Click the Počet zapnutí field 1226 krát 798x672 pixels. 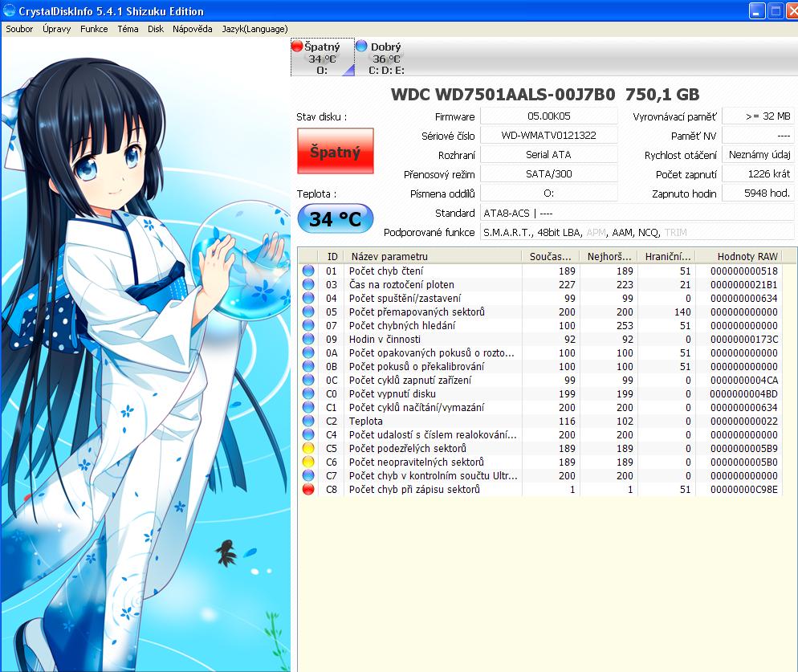tap(759, 174)
